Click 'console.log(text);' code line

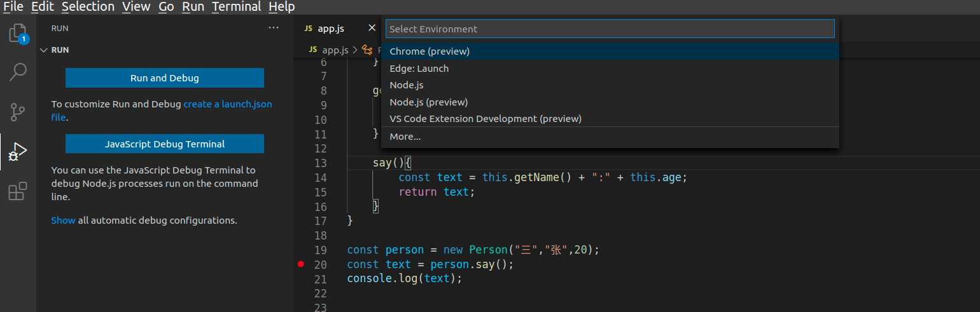point(404,278)
